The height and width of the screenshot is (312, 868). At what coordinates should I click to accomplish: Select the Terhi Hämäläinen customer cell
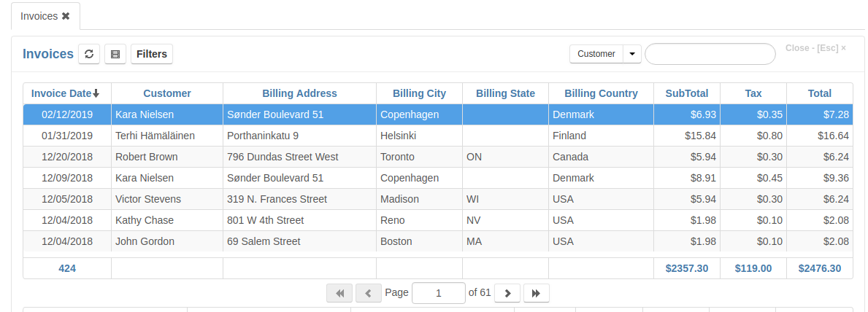[x=167, y=136]
